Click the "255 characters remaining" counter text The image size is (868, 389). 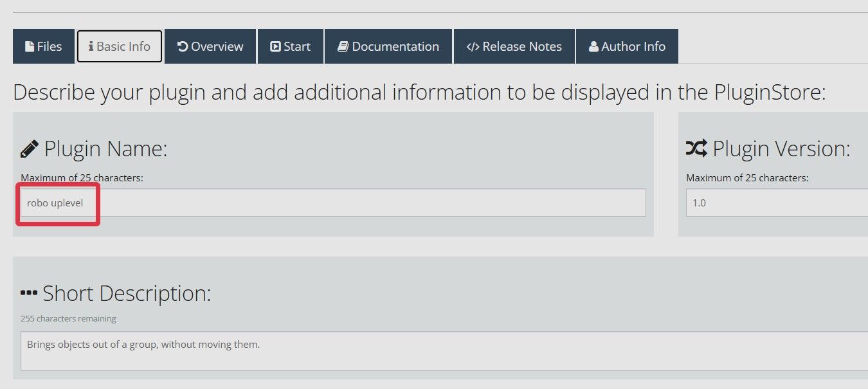pyautogui.click(x=68, y=318)
